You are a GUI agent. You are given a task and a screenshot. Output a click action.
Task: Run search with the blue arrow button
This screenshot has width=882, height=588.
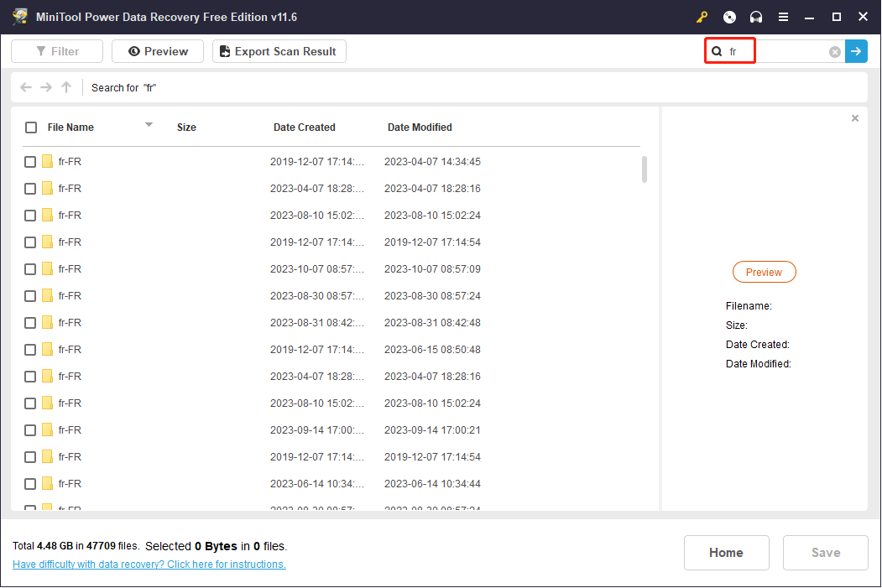tap(856, 52)
